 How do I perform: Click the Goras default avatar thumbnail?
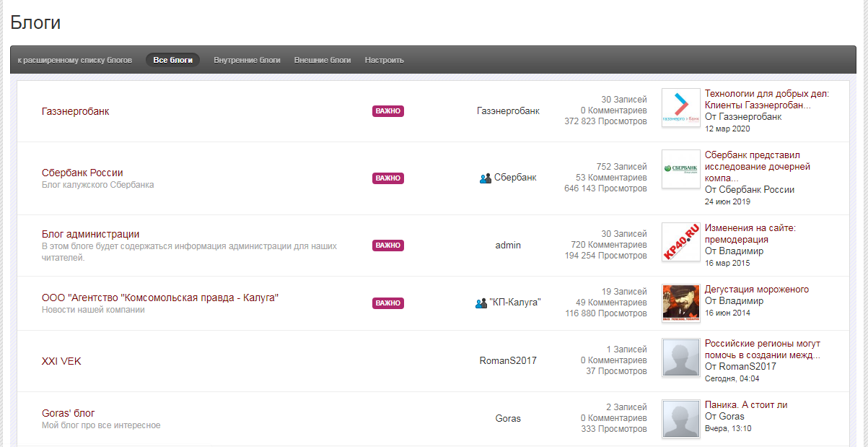[x=681, y=419]
